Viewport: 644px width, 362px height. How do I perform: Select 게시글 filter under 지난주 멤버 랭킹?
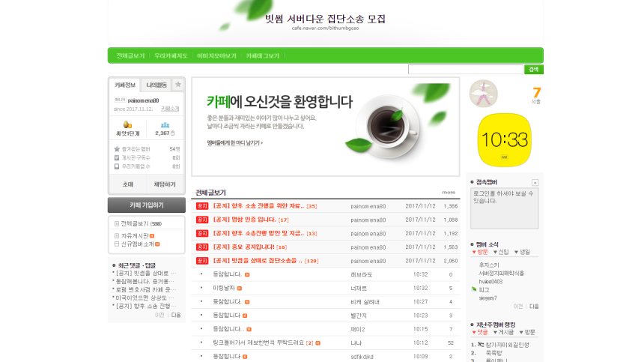tap(503, 332)
